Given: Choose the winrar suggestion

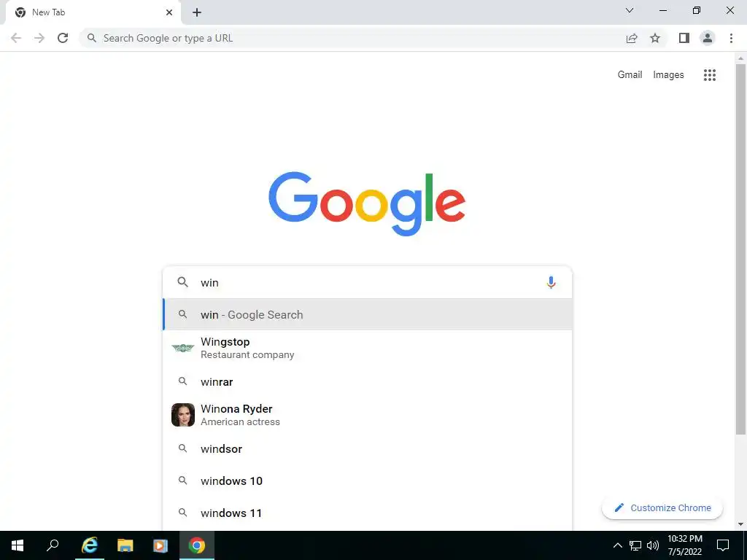Looking at the screenshot, I should [368, 381].
